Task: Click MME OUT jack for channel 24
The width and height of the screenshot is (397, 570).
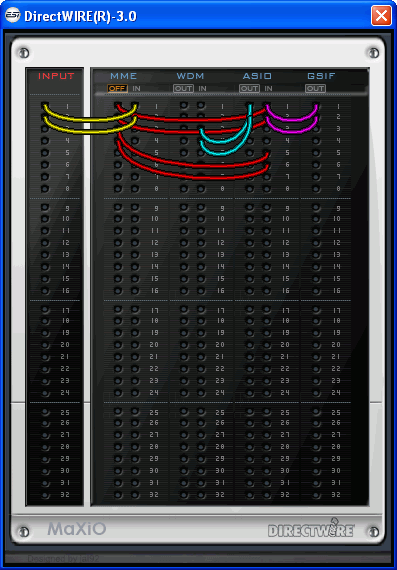Action: [118, 393]
